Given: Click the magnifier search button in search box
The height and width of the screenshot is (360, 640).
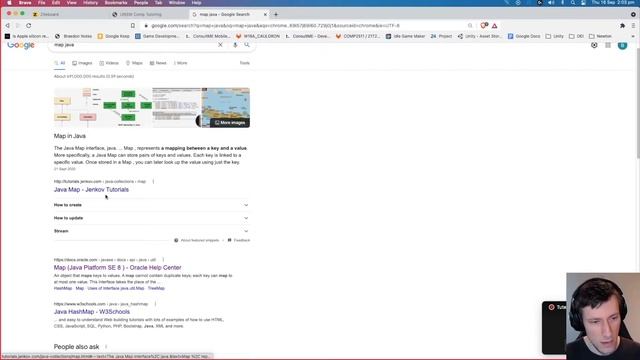Looking at the screenshot, I should tap(247, 45).
